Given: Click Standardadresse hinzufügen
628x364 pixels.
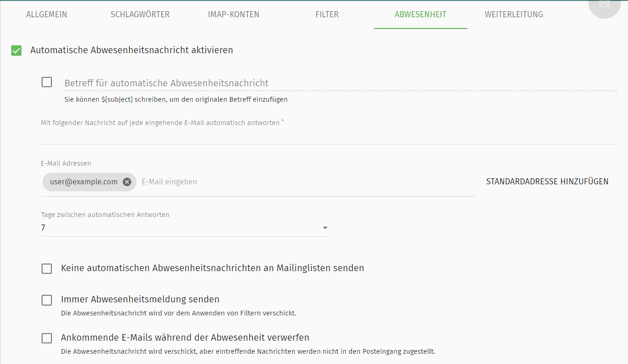Looking at the screenshot, I should click(547, 182).
